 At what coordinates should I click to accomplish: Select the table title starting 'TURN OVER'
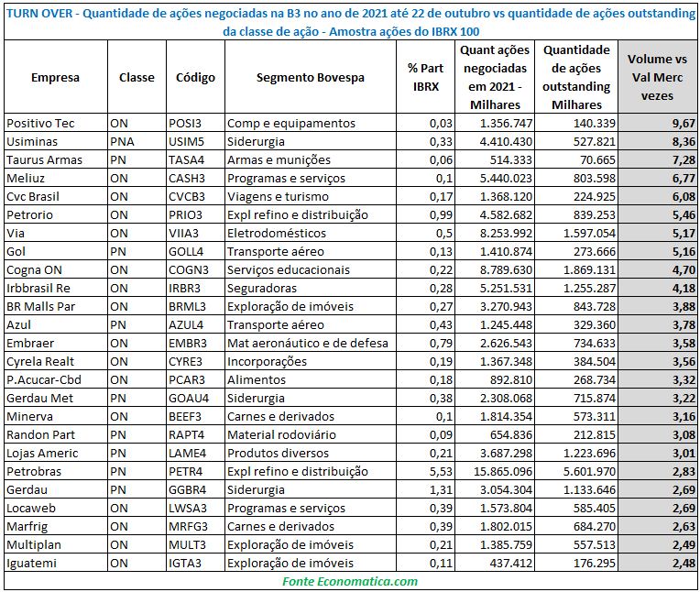pos(350,22)
